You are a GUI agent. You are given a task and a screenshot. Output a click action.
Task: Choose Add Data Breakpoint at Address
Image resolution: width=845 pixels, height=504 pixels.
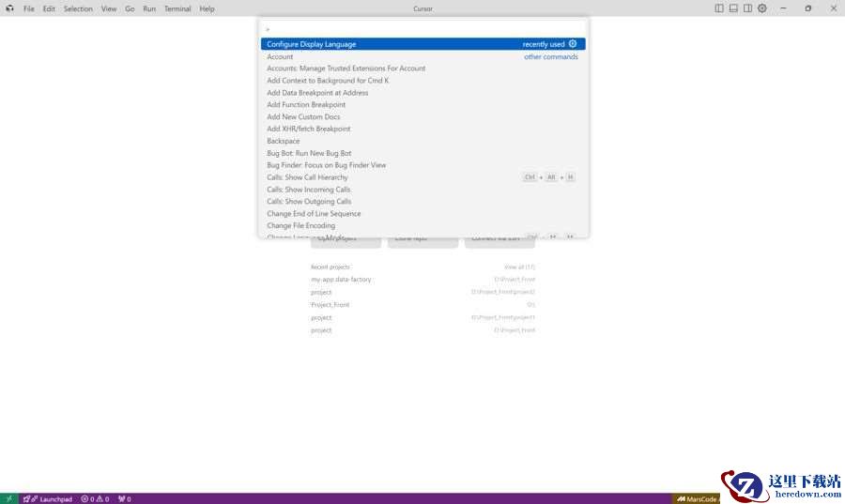pyautogui.click(x=423, y=93)
